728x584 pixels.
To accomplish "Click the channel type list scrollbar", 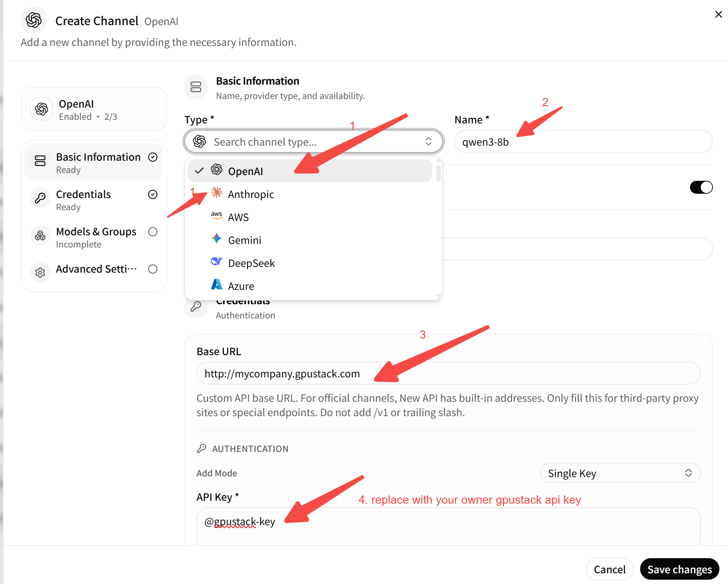I will 438,173.
